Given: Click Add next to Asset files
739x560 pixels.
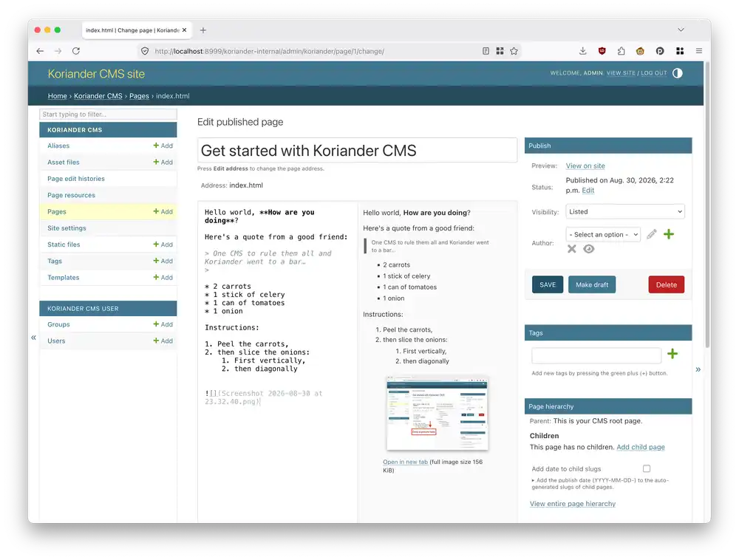Looking at the screenshot, I should (163, 162).
